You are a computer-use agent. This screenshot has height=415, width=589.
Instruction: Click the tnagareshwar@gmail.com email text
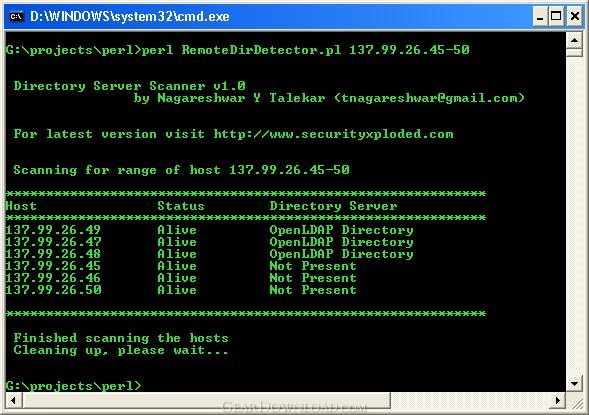tap(429, 98)
